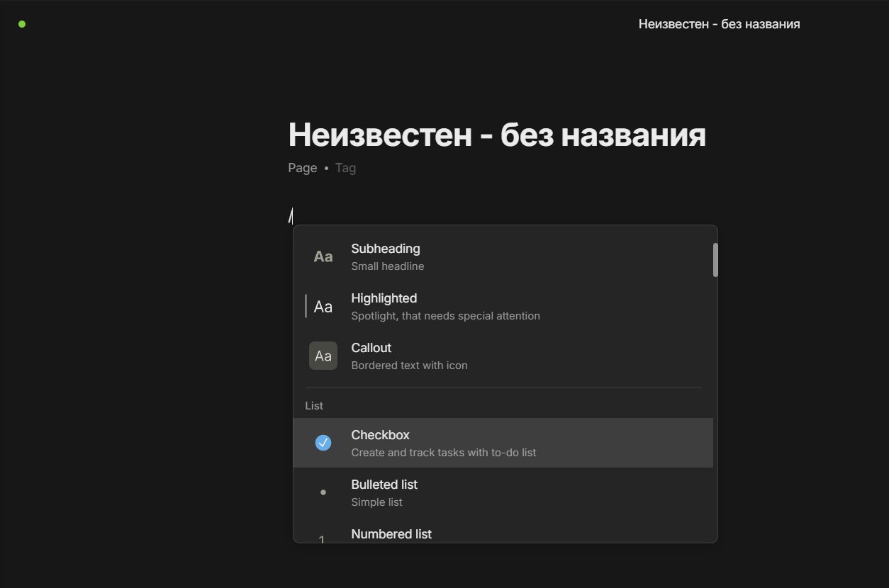Click the green status dot
The image size is (889, 588).
click(22, 24)
